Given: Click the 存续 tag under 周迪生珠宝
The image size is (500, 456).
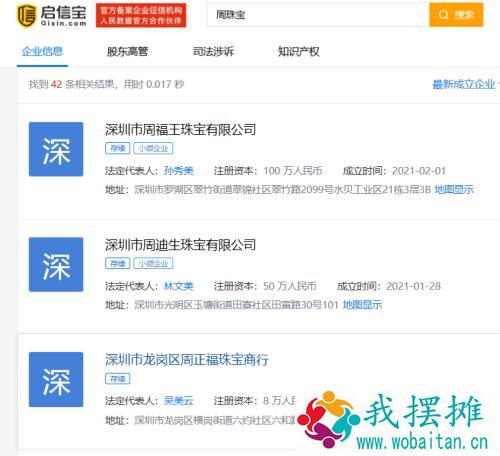Looking at the screenshot, I should tap(118, 264).
